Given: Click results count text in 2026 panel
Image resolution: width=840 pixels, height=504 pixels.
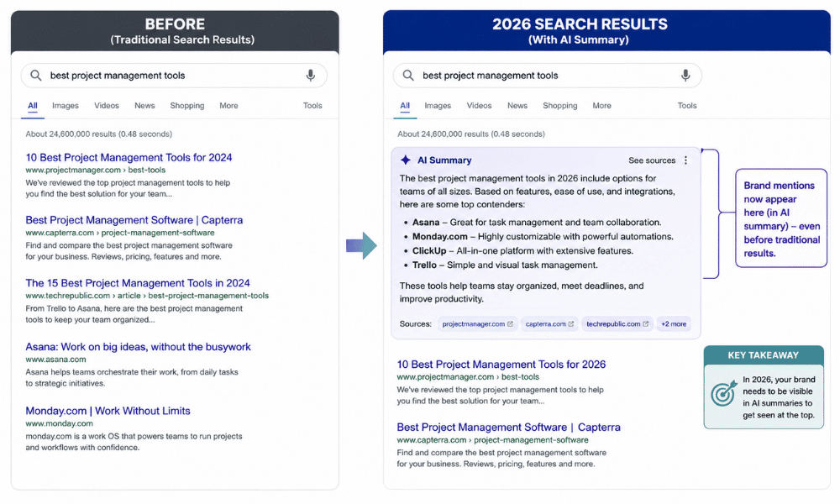Looking at the screenshot, I should point(471,134).
